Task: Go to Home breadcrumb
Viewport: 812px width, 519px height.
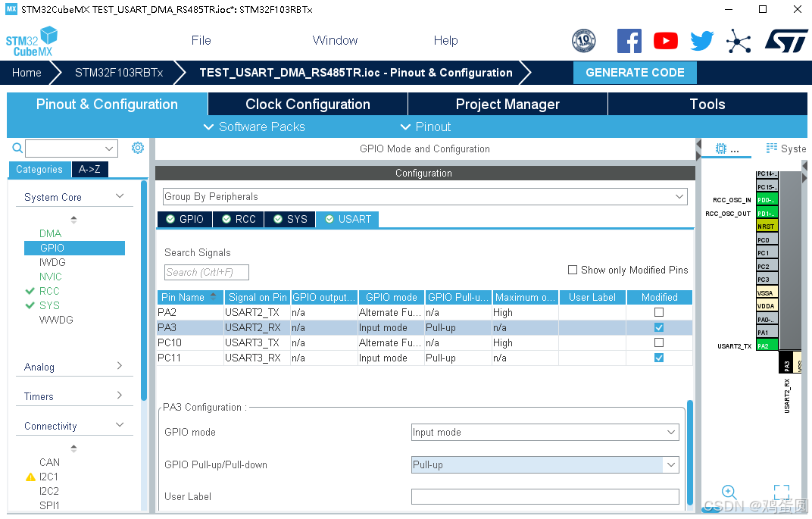Action: (27, 73)
